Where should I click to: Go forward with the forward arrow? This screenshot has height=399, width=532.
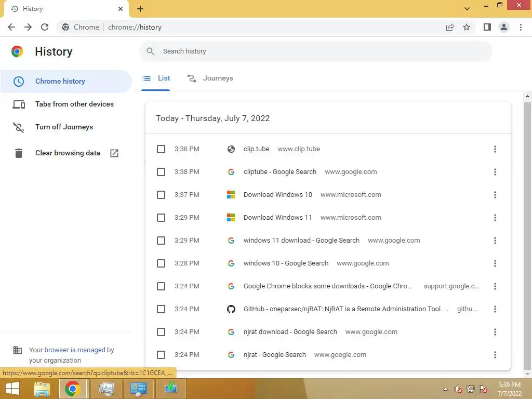28,27
